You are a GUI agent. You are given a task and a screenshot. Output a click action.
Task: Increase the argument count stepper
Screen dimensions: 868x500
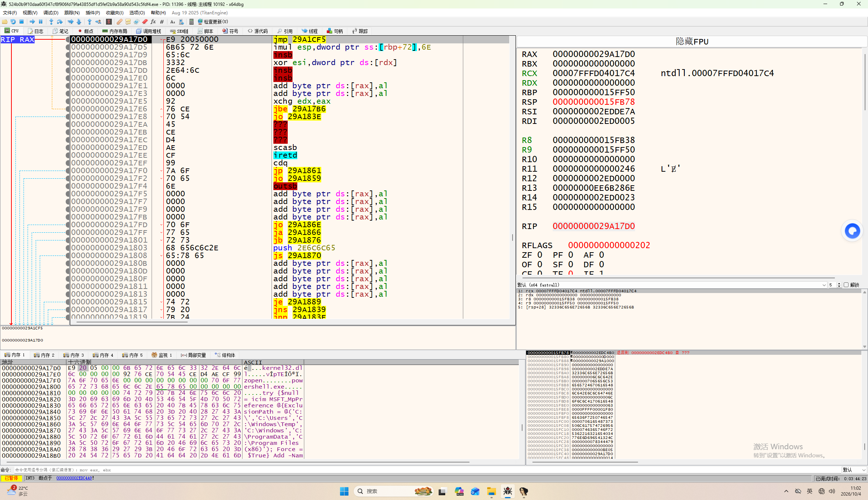tap(839, 283)
